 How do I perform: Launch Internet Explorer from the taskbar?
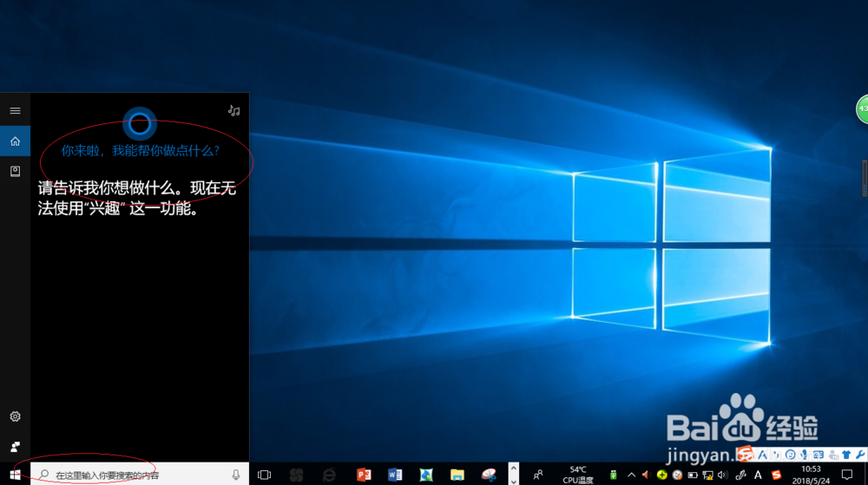329,475
